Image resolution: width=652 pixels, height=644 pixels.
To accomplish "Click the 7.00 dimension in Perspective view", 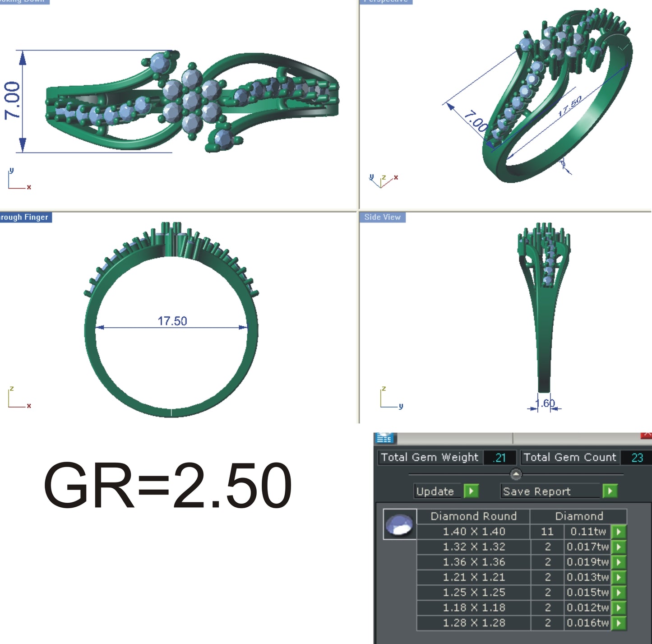I will tap(476, 121).
